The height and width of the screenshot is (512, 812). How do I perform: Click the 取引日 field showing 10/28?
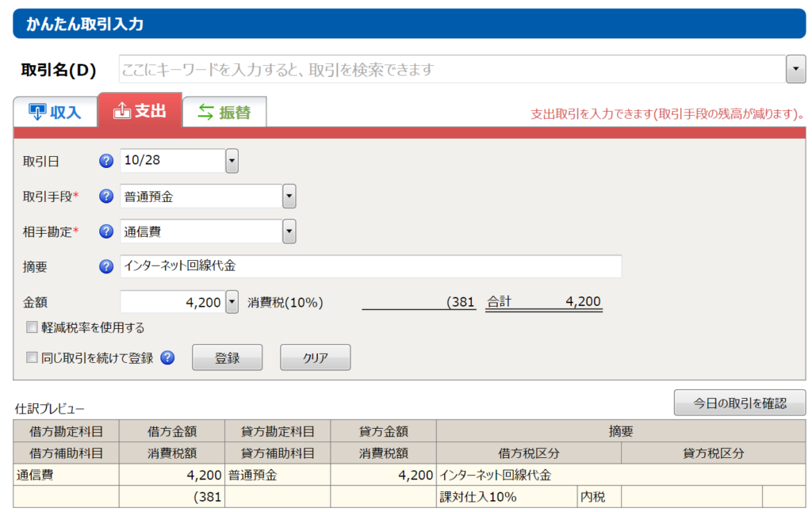(173, 160)
